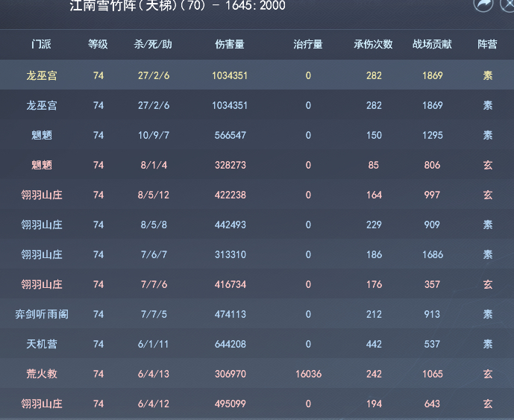Screen dimensions: 514x420
Task: Click the yellow 1034351 damage value
Action: 230,76
